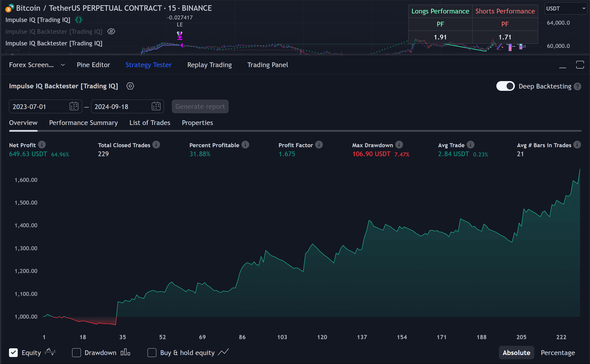Click Buy & hold line icon

tap(223, 352)
